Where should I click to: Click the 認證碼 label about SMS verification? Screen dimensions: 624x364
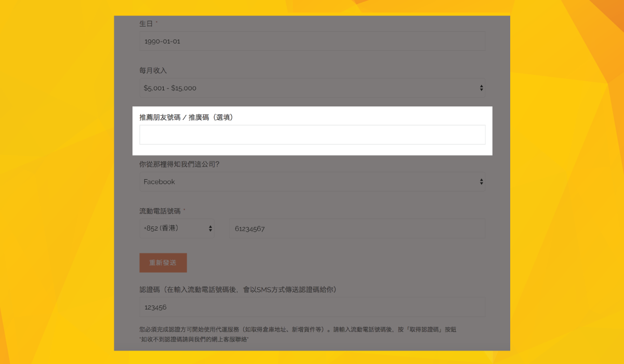(x=238, y=289)
